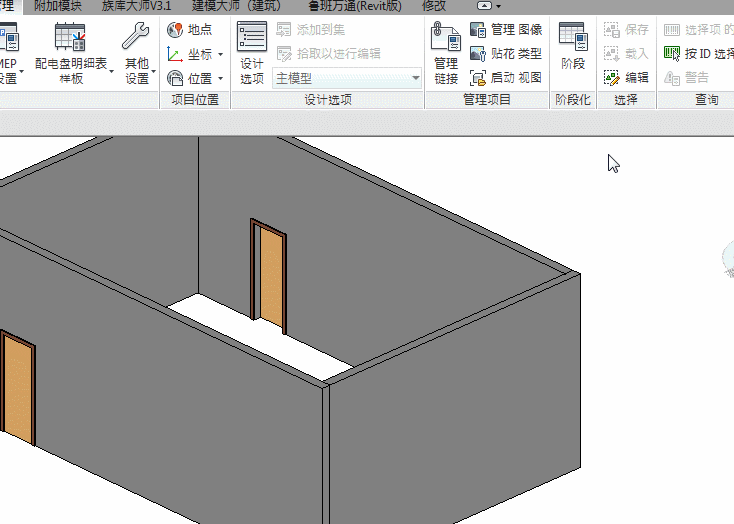Click IDs of Selection (选择项的ID) icon
The image size is (734, 524).
point(672,30)
